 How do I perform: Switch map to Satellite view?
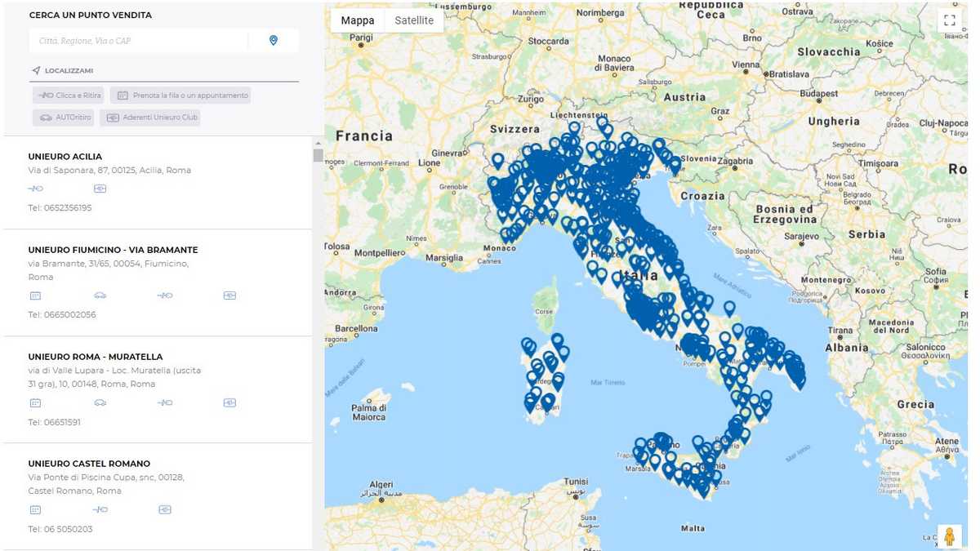[x=414, y=20]
